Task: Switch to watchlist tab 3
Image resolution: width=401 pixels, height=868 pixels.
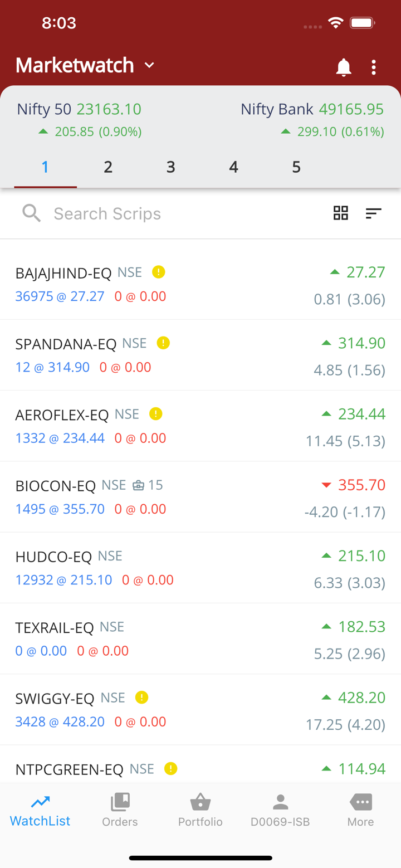Action: click(x=171, y=167)
